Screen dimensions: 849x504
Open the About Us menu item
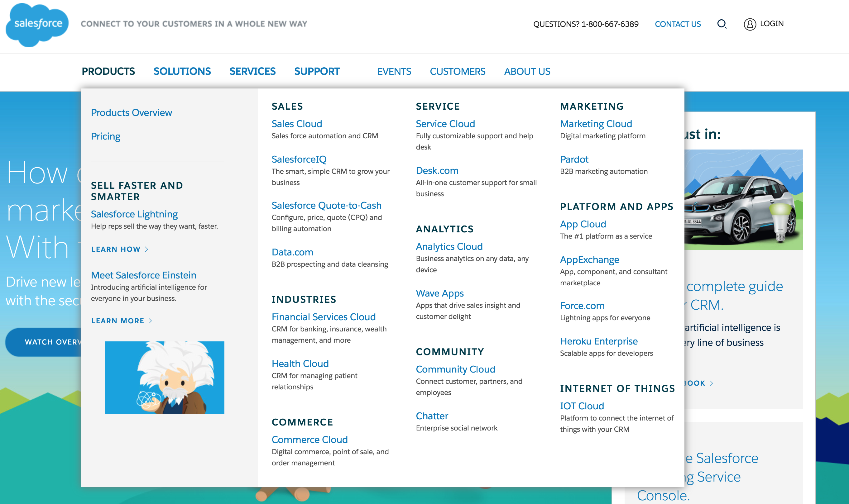527,71
